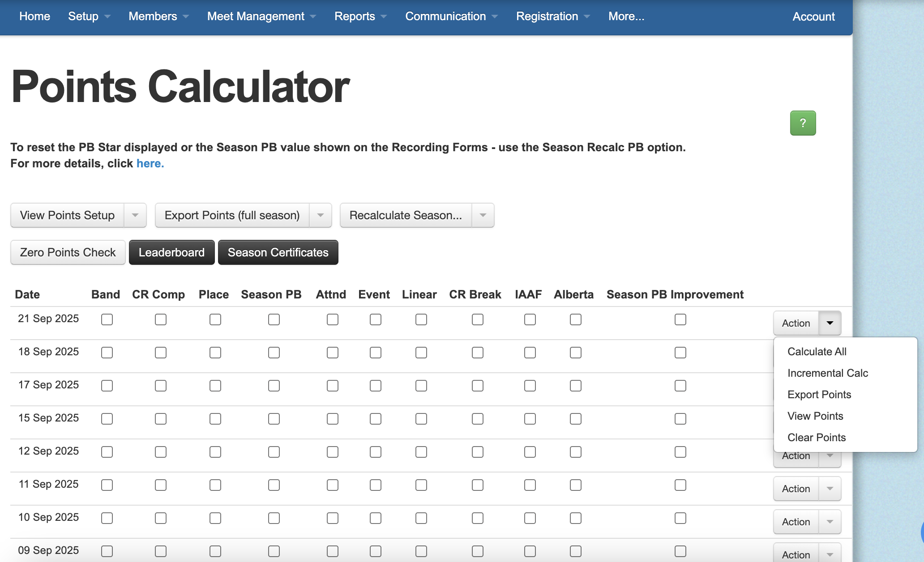924x562 pixels.
Task: Toggle IAAF for 21 Sep 2025
Action: pos(530,319)
